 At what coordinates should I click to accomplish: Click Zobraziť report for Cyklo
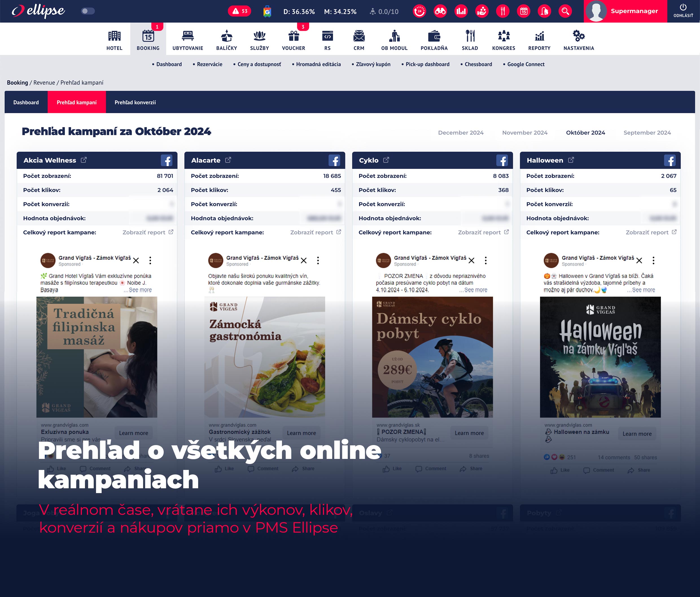click(x=483, y=232)
